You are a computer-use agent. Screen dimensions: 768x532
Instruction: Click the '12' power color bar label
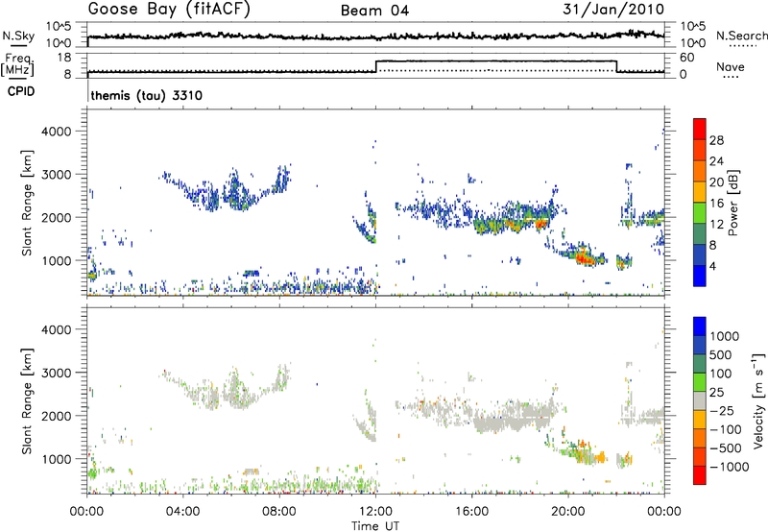(x=716, y=225)
